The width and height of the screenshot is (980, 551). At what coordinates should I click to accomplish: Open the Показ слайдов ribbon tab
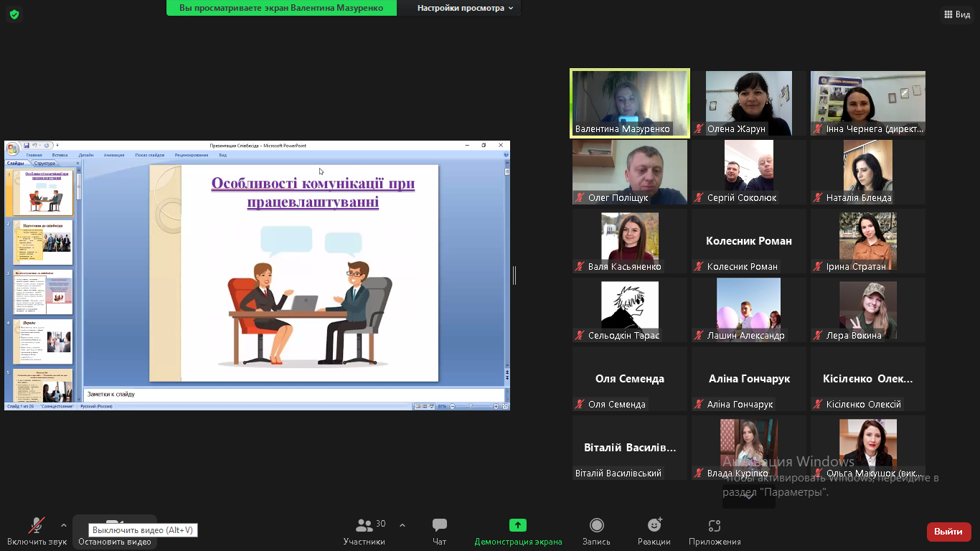coord(150,155)
